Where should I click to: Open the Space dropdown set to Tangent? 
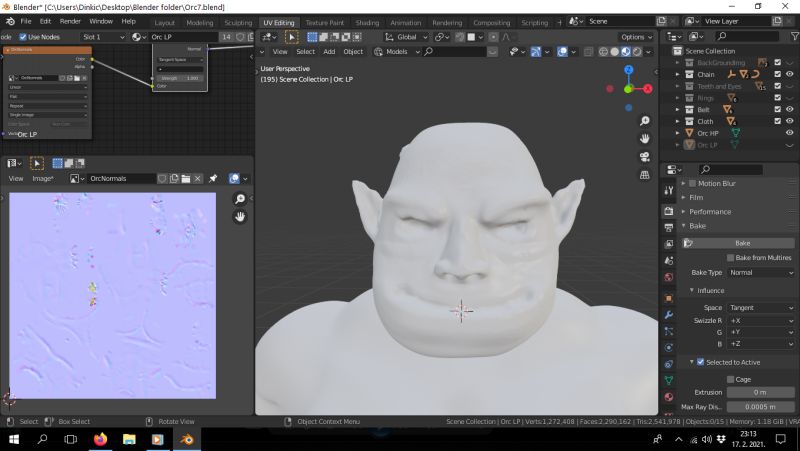tap(761, 308)
